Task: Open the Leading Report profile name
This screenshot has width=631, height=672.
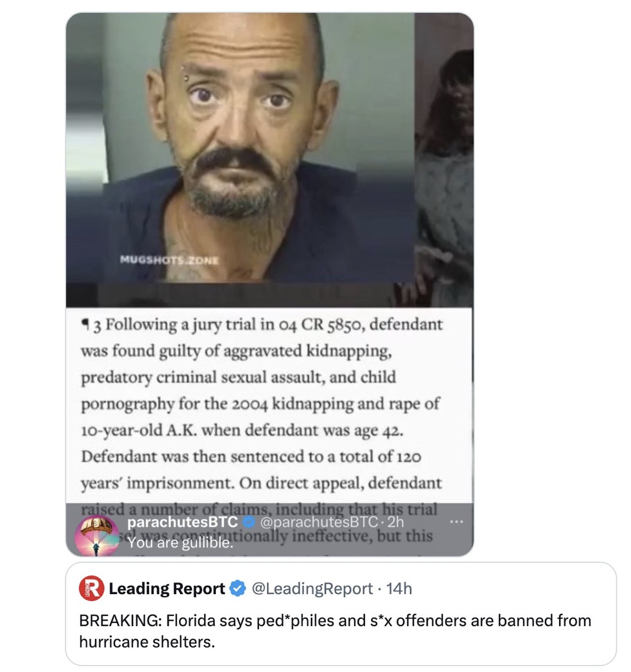Action: click(x=167, y=588)
